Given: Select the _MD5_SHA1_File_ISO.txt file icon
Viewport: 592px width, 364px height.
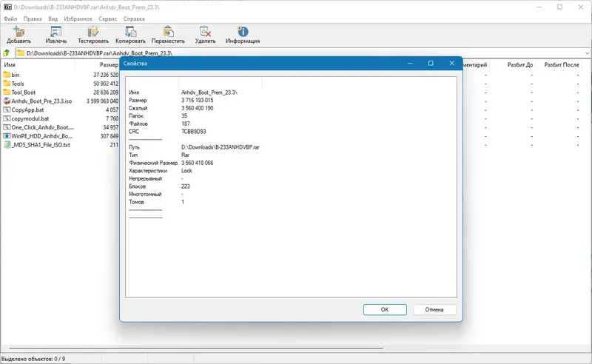Looking at the screenshot, I should 7,144.
